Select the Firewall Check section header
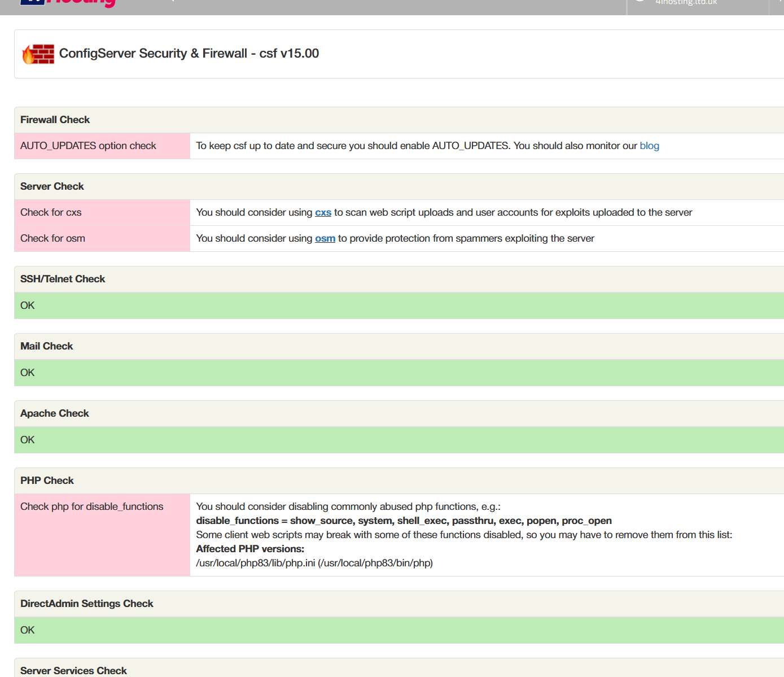 click(398, 120)
